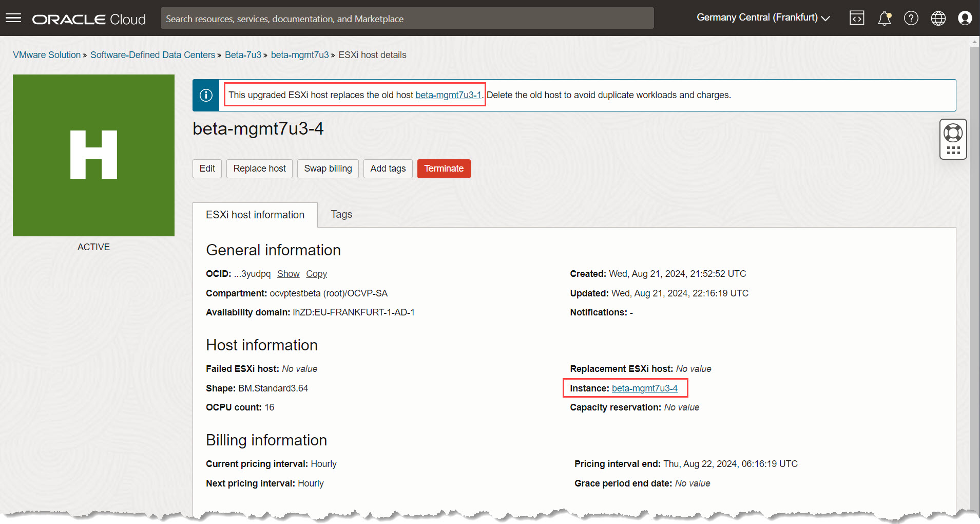Image resolution: width=980 pixels, height=524 pixels.
Task: Click the Created timestamp value
Action: pos(678,274)
